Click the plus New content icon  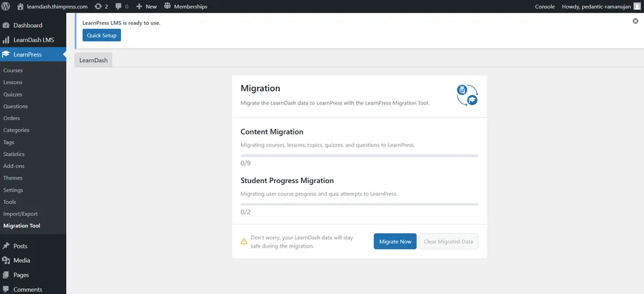coord(139,6)
